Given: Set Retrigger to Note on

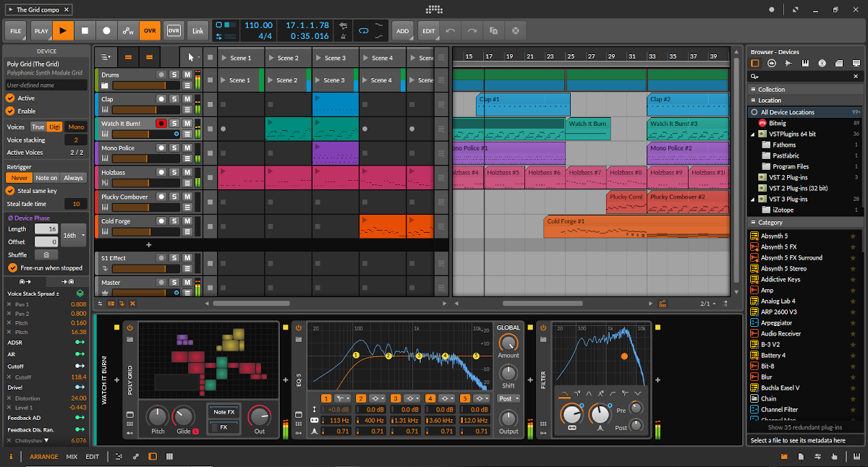Looking at the screenshot, I should pyautogui.click(x=47, y=178).
